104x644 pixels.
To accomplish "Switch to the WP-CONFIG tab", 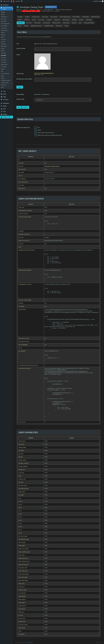I will [76, 17].
